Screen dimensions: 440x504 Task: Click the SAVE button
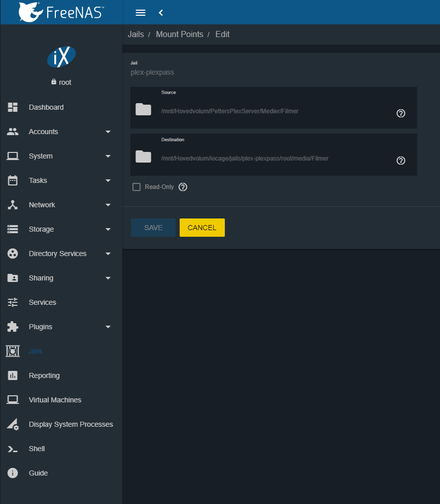click(x=153, y=228)
